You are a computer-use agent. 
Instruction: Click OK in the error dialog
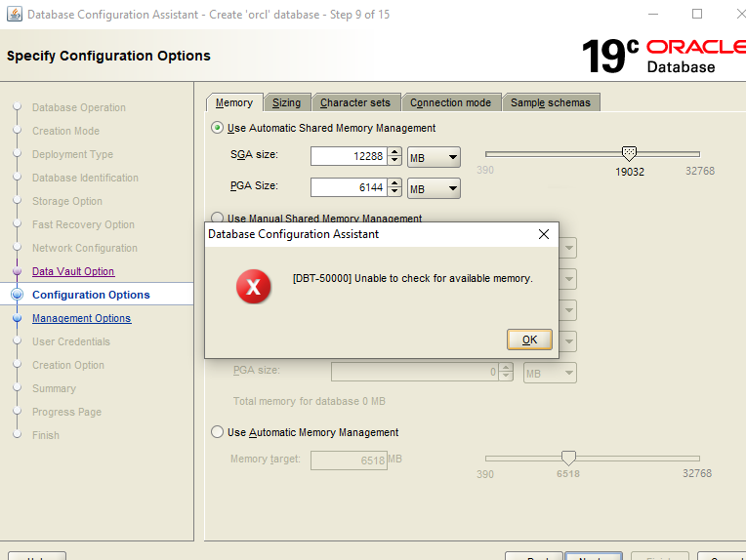coord(529,340)
